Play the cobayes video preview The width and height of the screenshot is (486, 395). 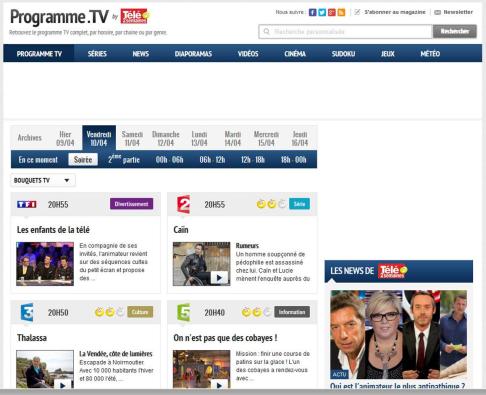pyautogui.click(x=219, y=385)
